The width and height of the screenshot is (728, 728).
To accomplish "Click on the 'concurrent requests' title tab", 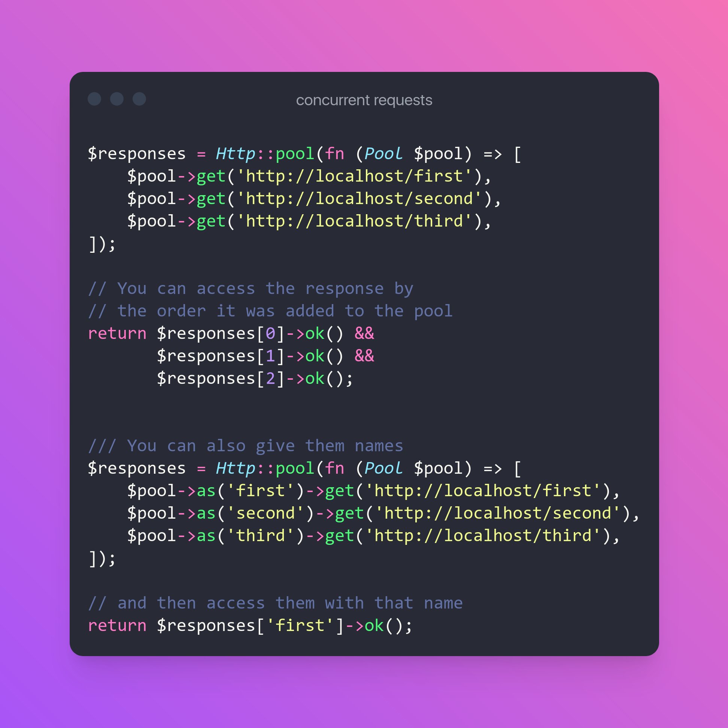I will pos(364,99).
